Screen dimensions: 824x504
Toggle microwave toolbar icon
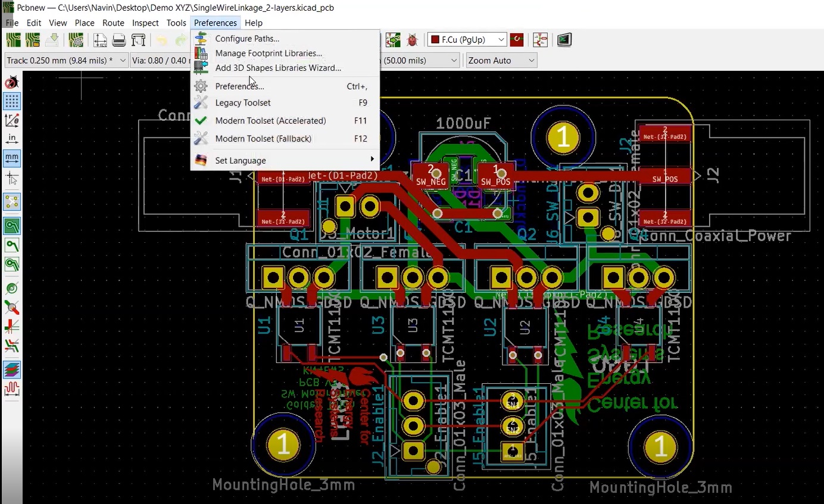(x=12, y=389)
